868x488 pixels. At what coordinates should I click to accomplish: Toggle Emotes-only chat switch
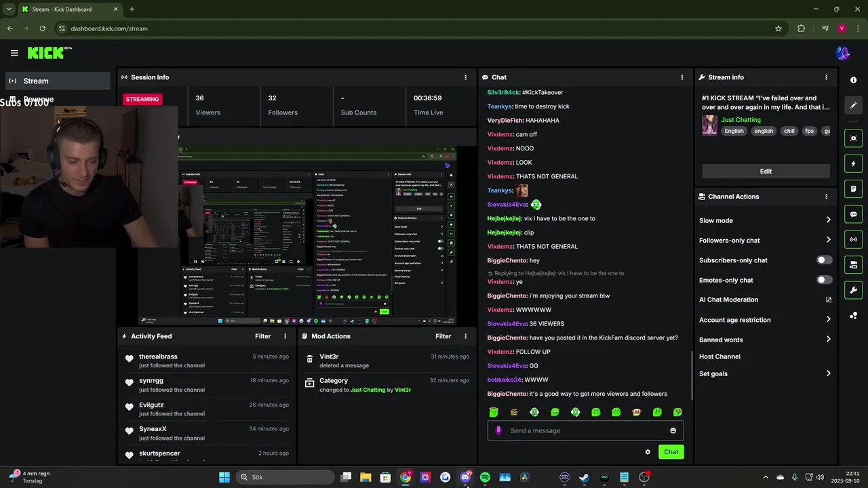click(824, 280)
